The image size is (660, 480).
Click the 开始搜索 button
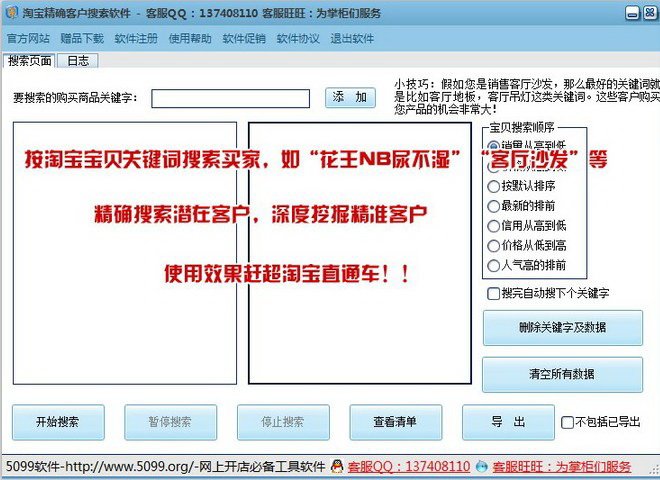point(58,422)
